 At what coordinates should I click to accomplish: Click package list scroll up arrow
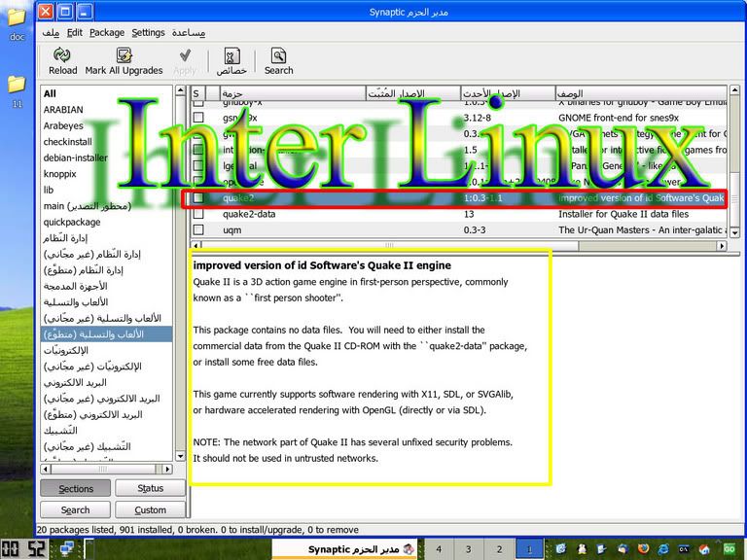click(x=734, y=90)
